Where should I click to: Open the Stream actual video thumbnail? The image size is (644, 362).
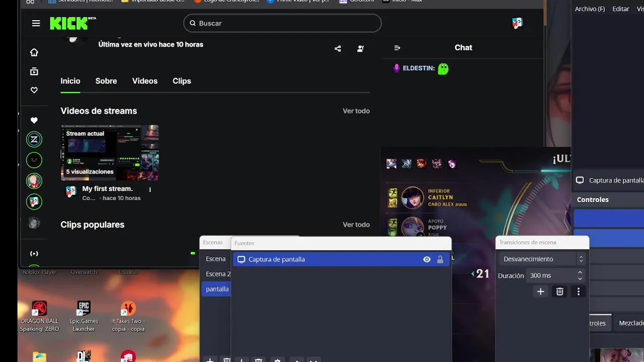[x=110, y=153]
